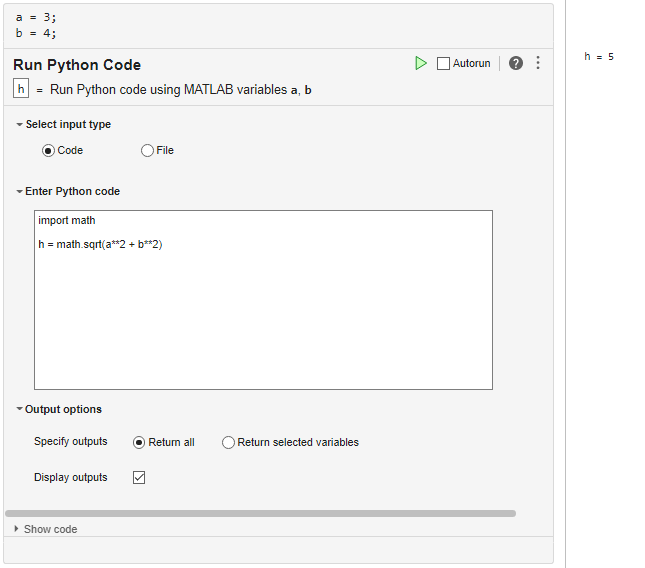
Task: Enable the Autorun checkbox
Action: point(444,64)
